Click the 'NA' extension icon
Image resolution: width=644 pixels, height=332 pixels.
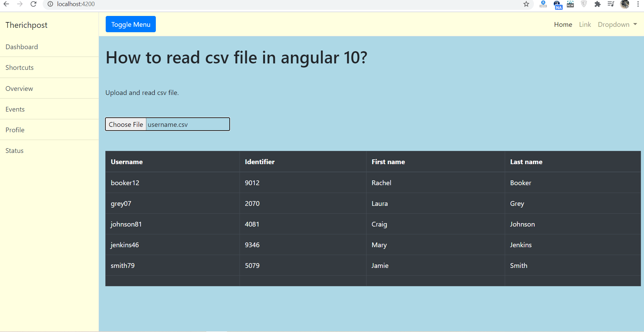pyautogui.click(x=557, y=5)
